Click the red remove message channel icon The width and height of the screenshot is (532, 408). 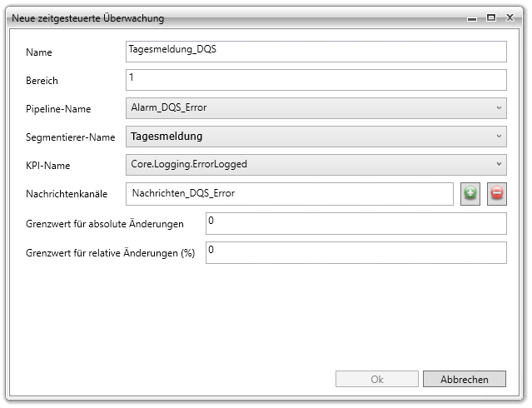497,194
